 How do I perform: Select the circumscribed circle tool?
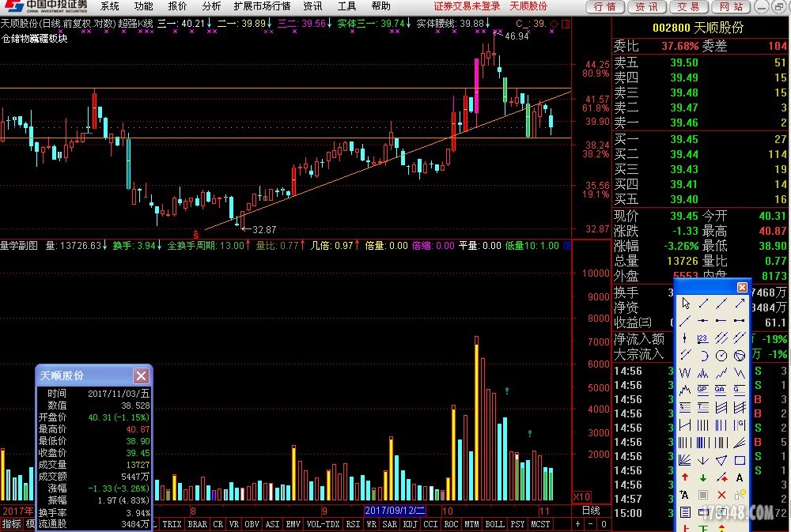tap(740, 356)
